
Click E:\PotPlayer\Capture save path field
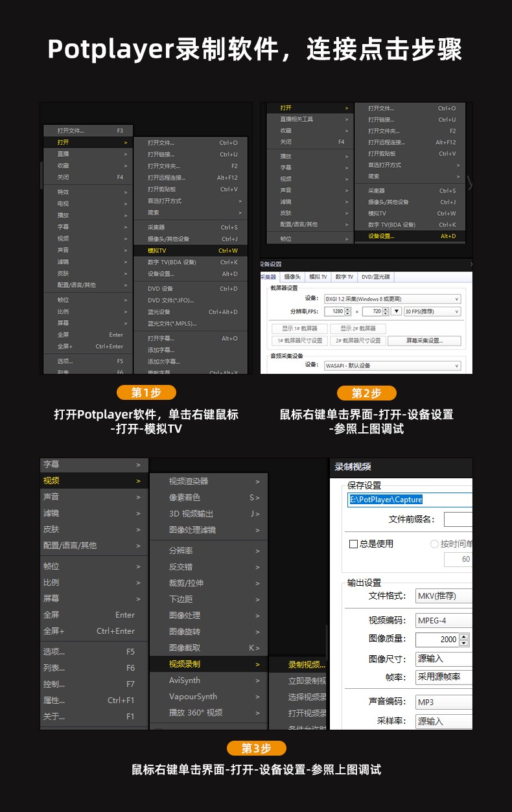click(x=410, y=500)
